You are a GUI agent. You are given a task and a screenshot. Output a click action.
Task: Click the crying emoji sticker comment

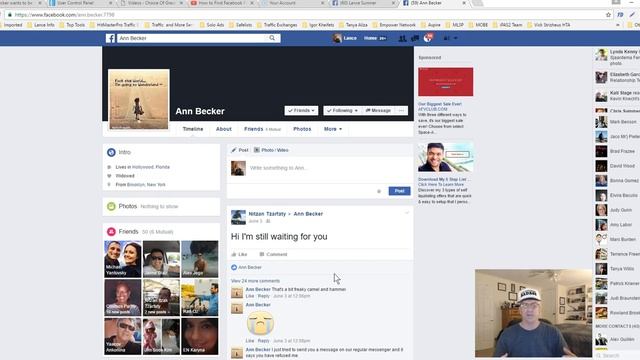click(x=260, y=323)
